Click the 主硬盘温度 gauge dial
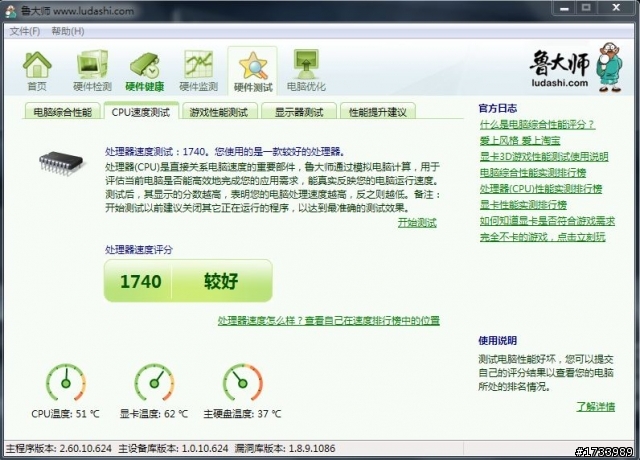Screen dimensions: 640x460 [x=242, y=382]
